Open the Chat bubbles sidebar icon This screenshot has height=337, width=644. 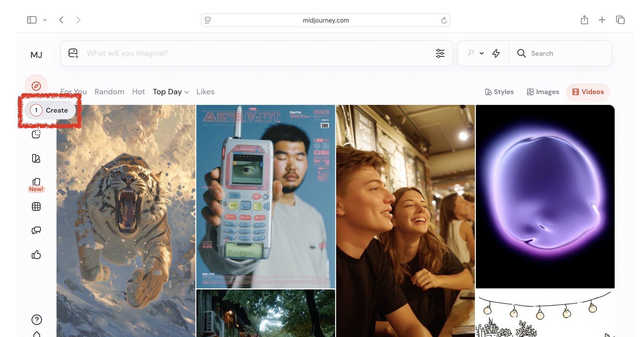click(36, 231)
